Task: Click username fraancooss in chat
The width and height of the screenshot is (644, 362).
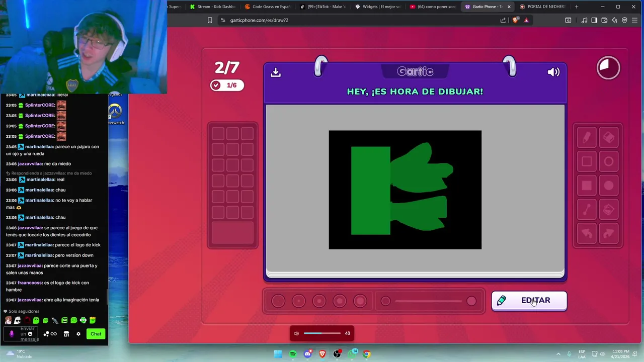Action: click(x=30, y=283)
